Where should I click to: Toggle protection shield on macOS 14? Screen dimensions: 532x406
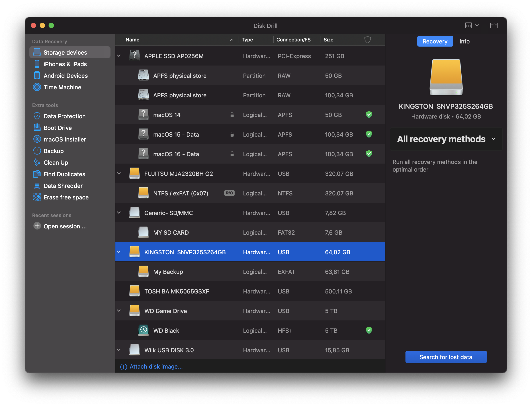[x=369, y=115]
